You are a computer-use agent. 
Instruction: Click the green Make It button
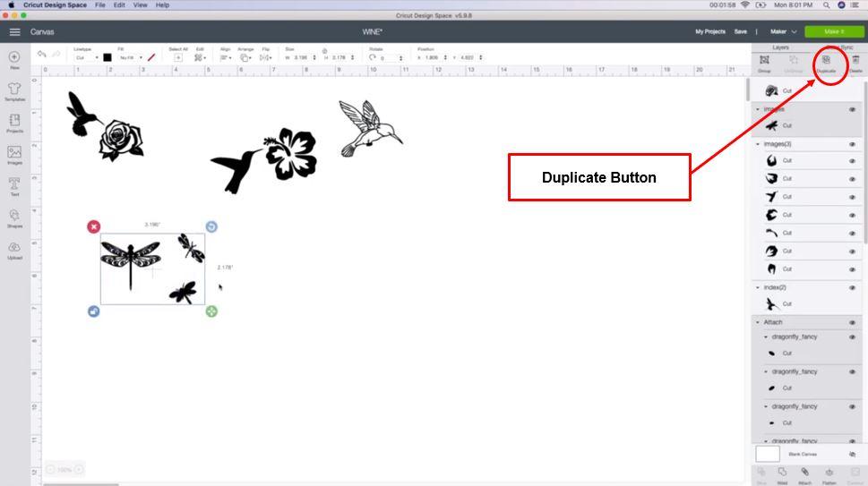tap(834, 32)
